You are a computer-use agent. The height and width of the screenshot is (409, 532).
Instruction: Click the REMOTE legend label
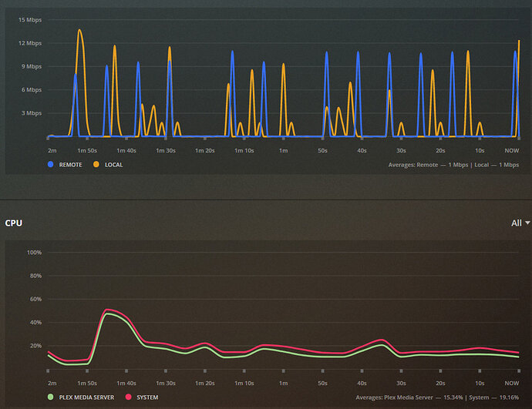point(71,165)
